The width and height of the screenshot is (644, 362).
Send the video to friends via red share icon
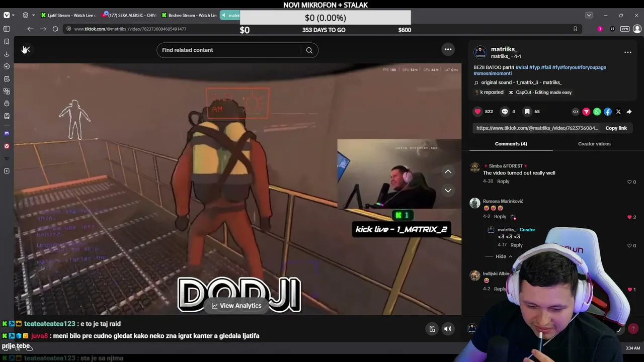[x=586, y=112]
